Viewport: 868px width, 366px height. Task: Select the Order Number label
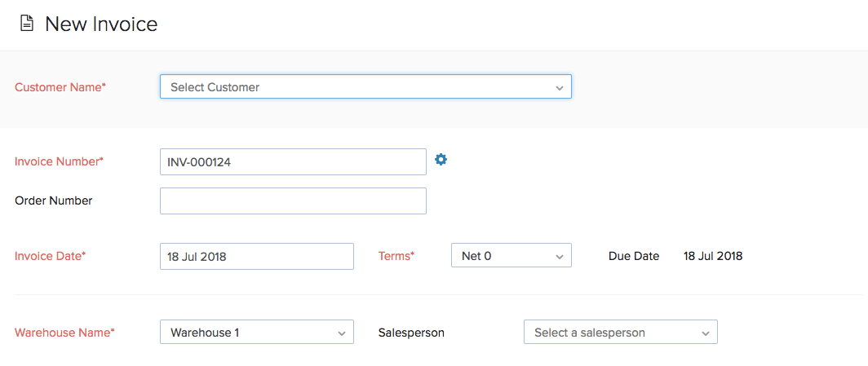(x=54, y=201)
